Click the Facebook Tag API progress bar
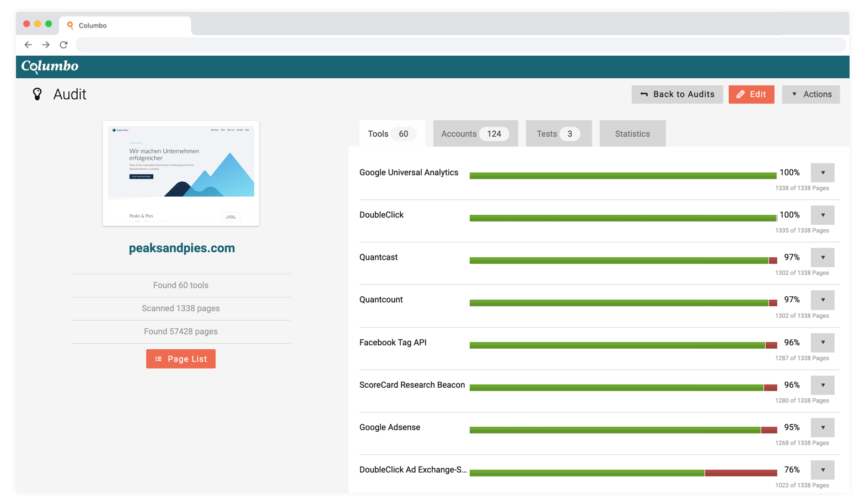 click(x=623, y=345)
